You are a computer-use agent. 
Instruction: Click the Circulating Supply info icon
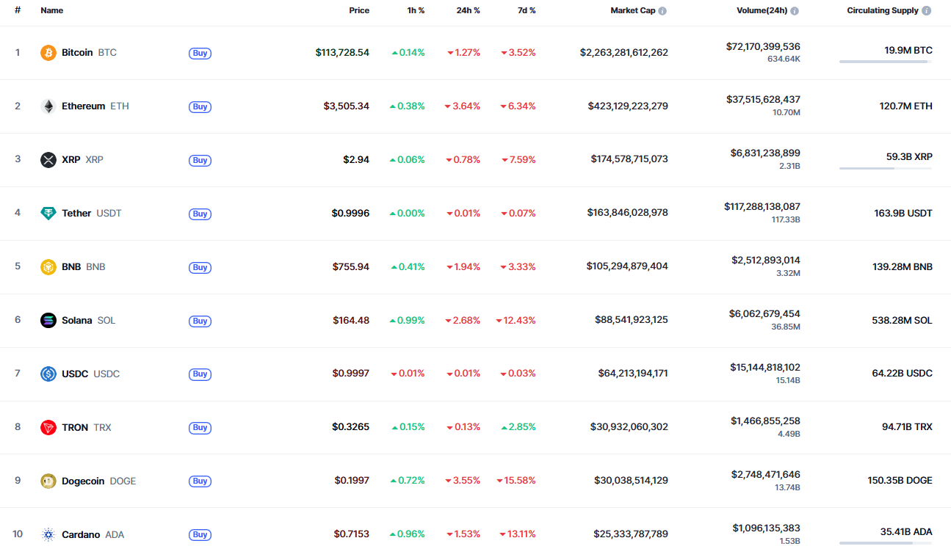point(927,11)
